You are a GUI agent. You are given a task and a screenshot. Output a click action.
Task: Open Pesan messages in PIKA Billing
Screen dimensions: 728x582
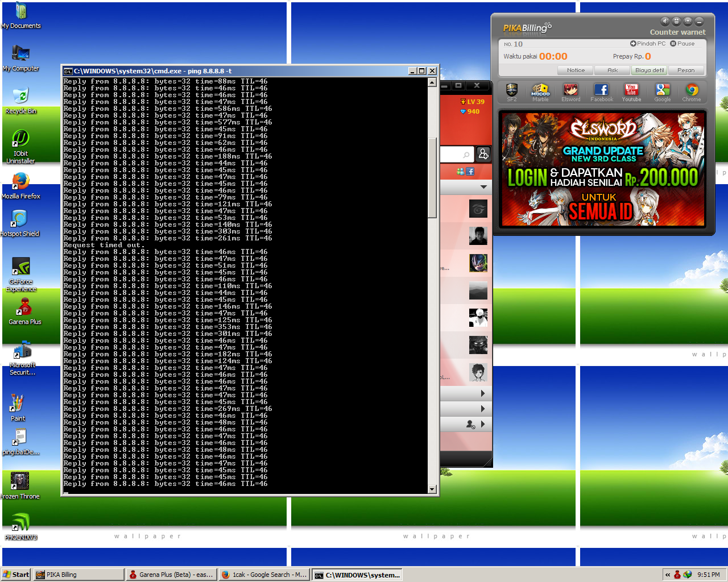[686, 70]
